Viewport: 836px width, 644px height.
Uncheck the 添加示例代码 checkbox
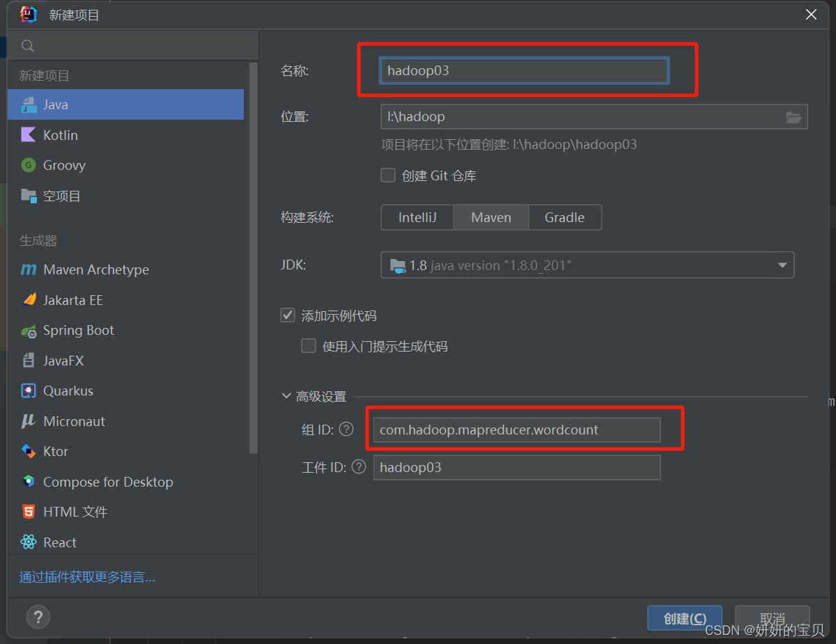coord(288,315)
